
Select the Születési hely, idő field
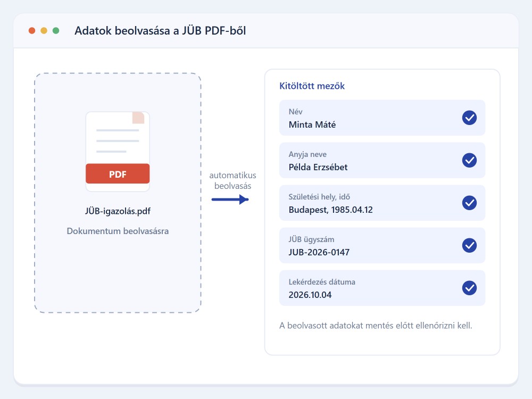(382, 203)
